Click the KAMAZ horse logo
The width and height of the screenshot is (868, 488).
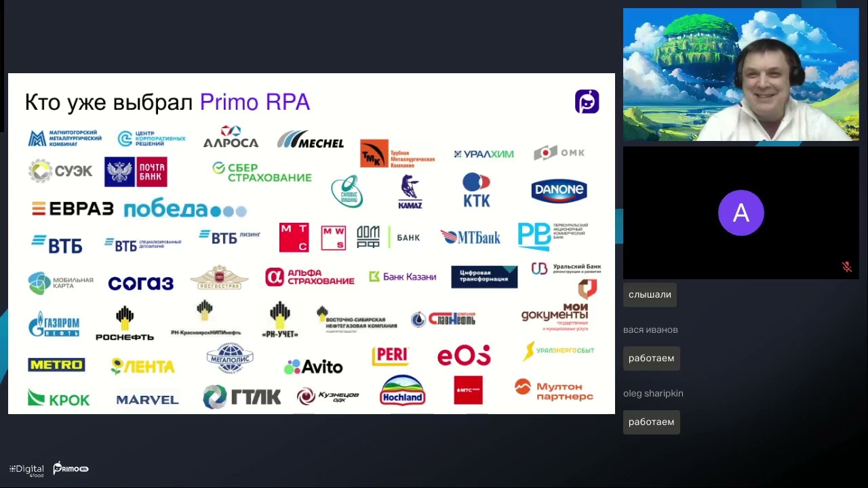tap(410, 192)
